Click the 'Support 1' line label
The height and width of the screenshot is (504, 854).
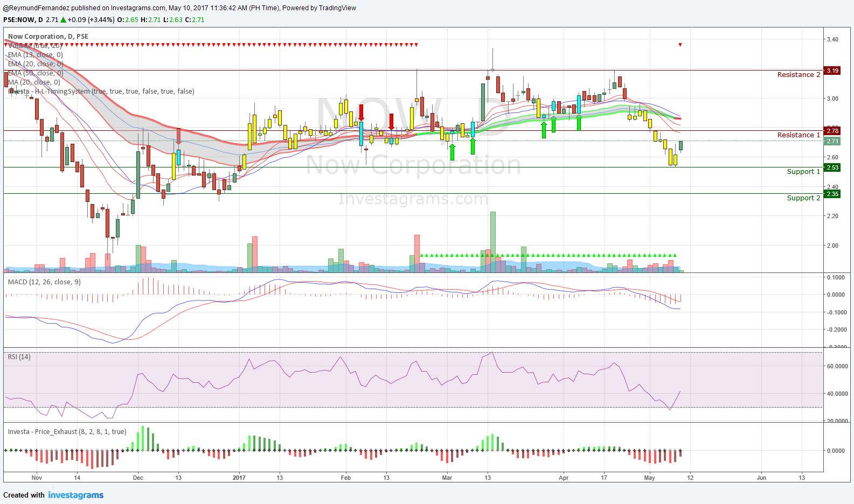tap(803, 172)
